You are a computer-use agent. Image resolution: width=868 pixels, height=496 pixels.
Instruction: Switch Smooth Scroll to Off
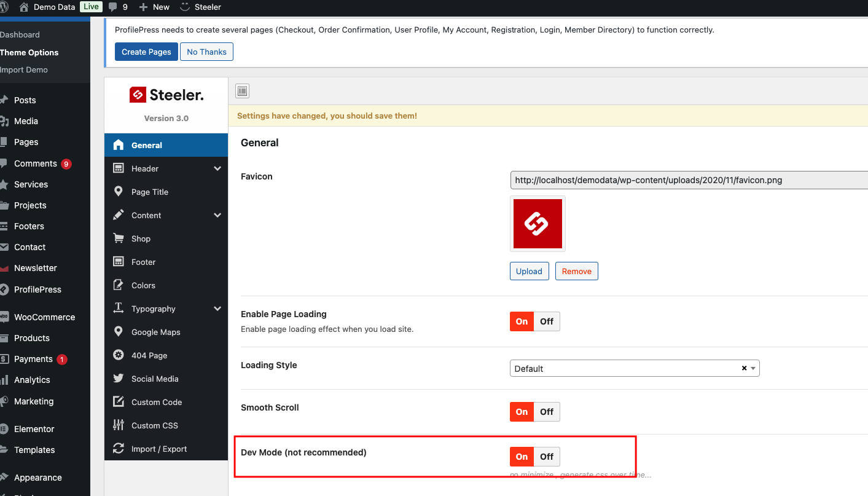point(547,412)
